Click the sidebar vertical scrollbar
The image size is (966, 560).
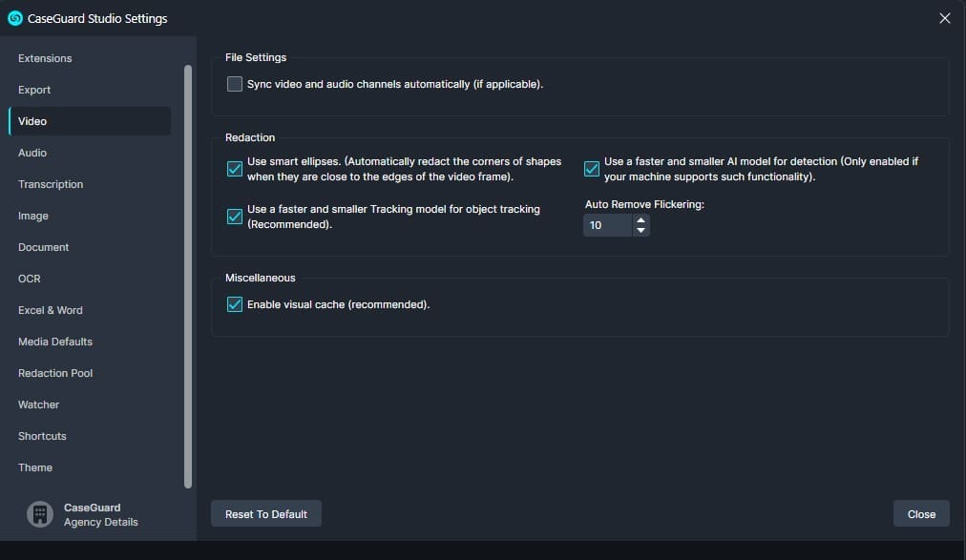coord(188,277)
